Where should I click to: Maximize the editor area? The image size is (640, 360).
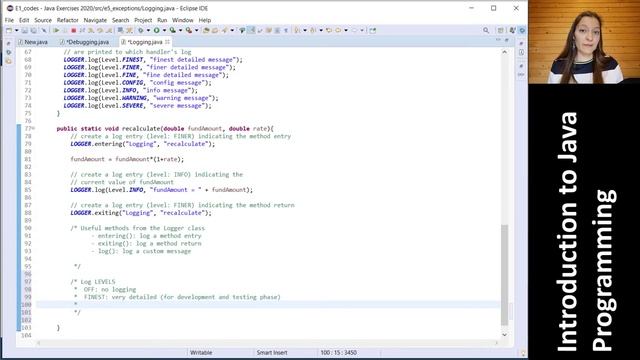point(507,40)
